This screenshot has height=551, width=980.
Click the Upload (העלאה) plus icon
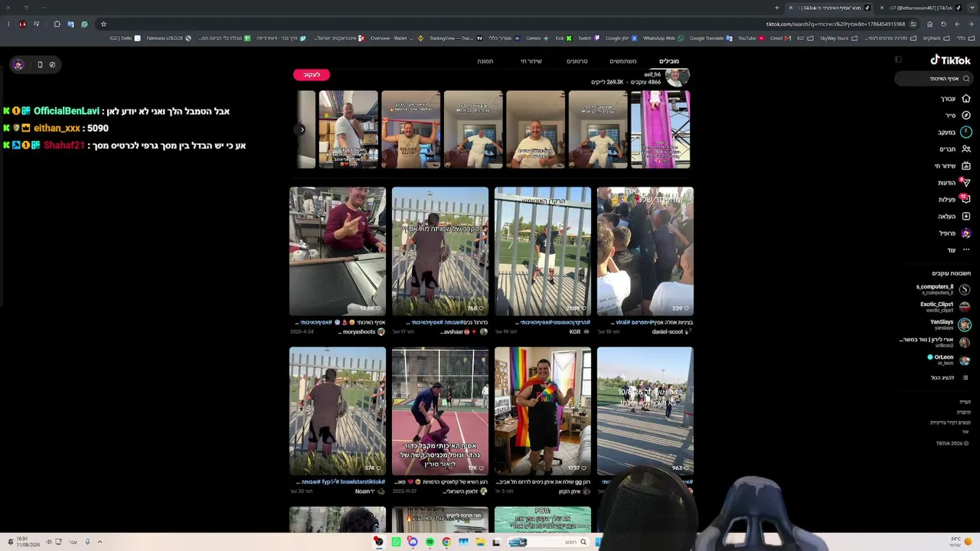coord(966,217)
